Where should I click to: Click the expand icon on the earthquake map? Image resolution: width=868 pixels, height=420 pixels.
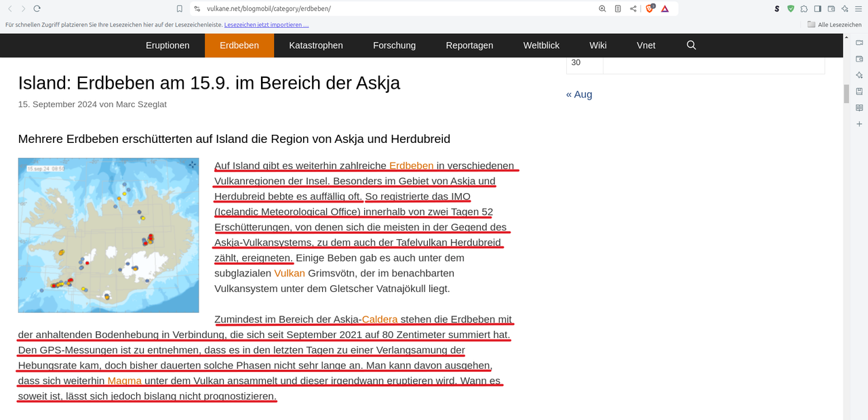click(x=193, y=165)
